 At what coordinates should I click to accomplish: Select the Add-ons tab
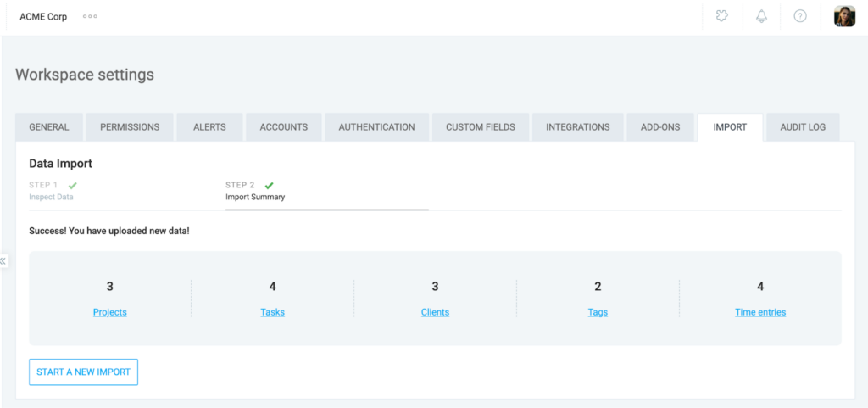point(659,127)
